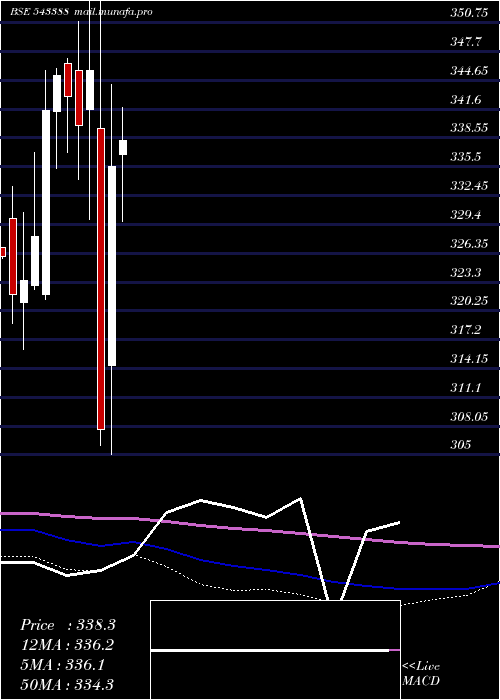Click the 308.05 price axis label
The height and width of the screenshot is (700, 500).
click(469, 417)
